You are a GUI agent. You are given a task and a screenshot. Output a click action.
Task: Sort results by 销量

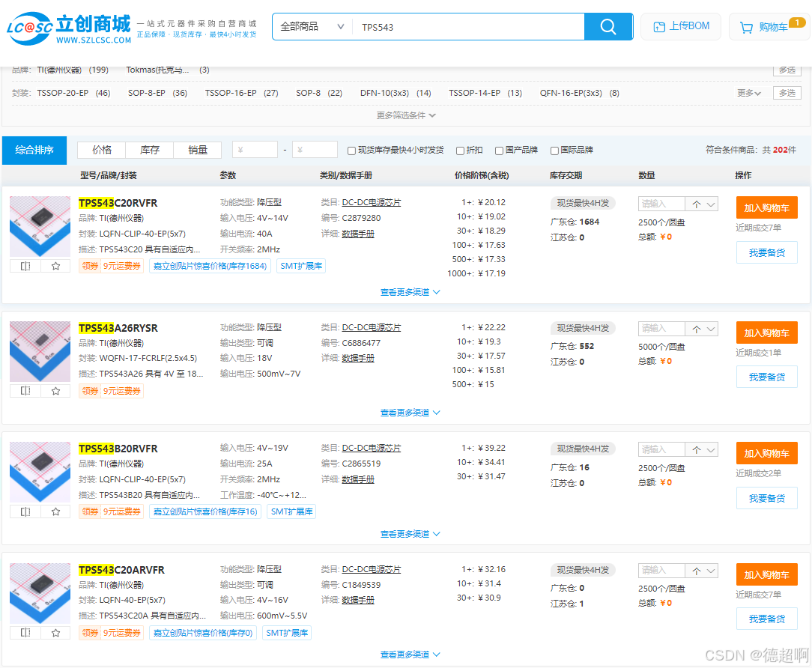click(x=198, y=151)
